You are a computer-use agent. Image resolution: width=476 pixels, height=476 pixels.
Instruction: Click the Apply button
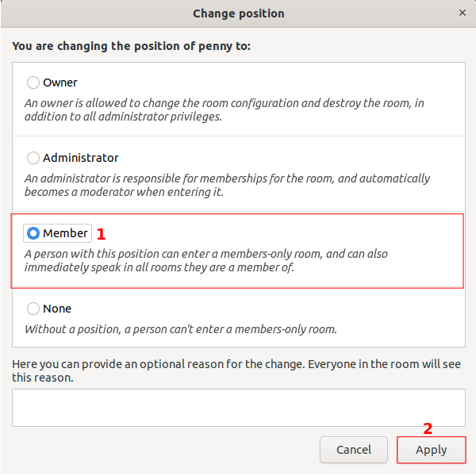(x=431, y=450)
